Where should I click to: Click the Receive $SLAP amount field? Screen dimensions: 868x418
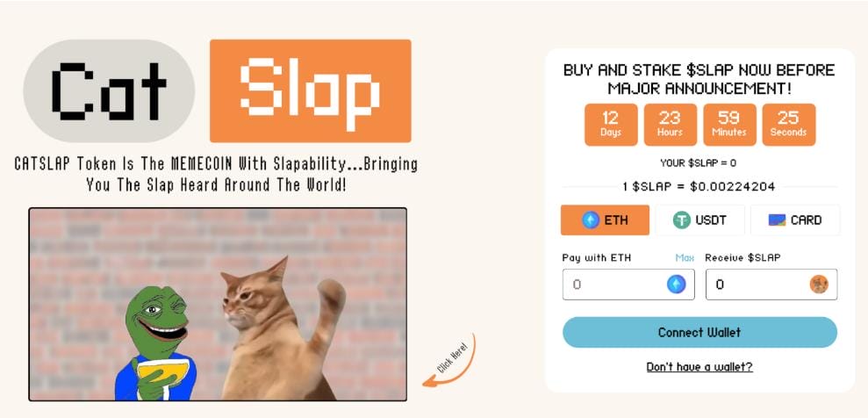771,285
